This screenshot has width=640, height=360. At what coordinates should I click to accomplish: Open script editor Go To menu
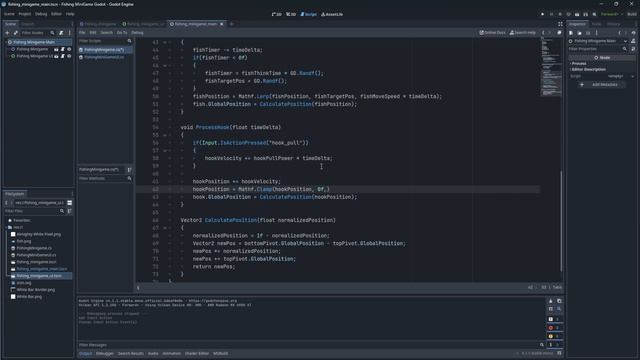122,33
